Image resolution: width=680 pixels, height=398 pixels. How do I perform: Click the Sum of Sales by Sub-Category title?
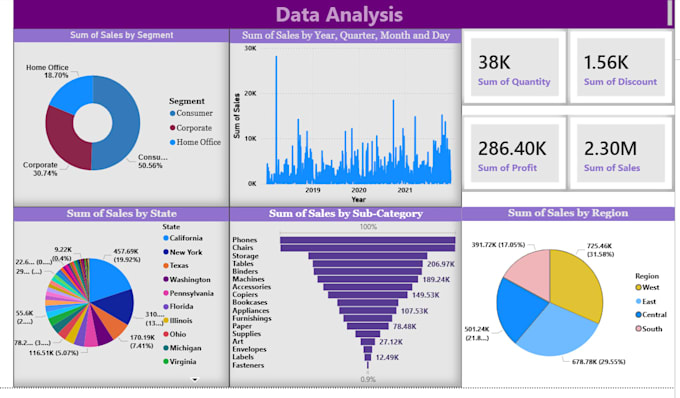(346, 213)
